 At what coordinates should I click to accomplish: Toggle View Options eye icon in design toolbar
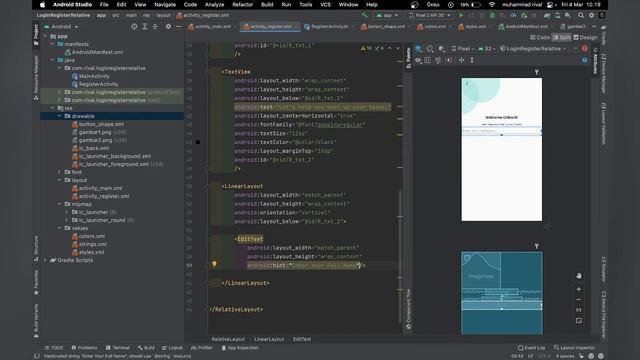pyautogui.click(x=418, y=60)
